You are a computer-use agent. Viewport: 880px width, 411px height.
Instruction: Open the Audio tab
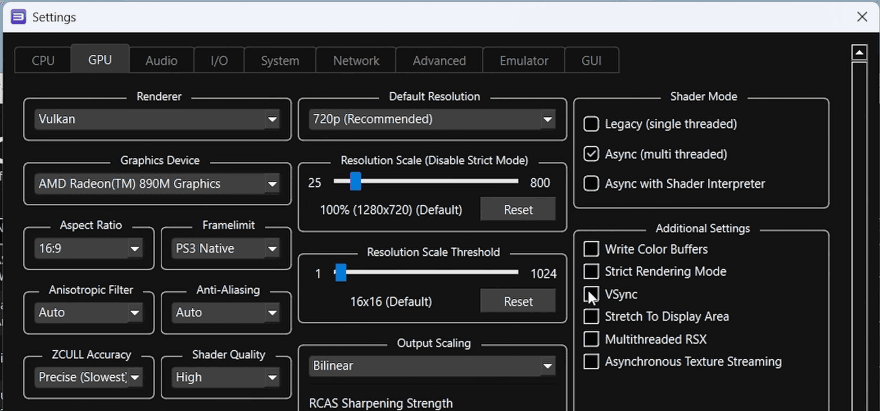coord(162,61)
